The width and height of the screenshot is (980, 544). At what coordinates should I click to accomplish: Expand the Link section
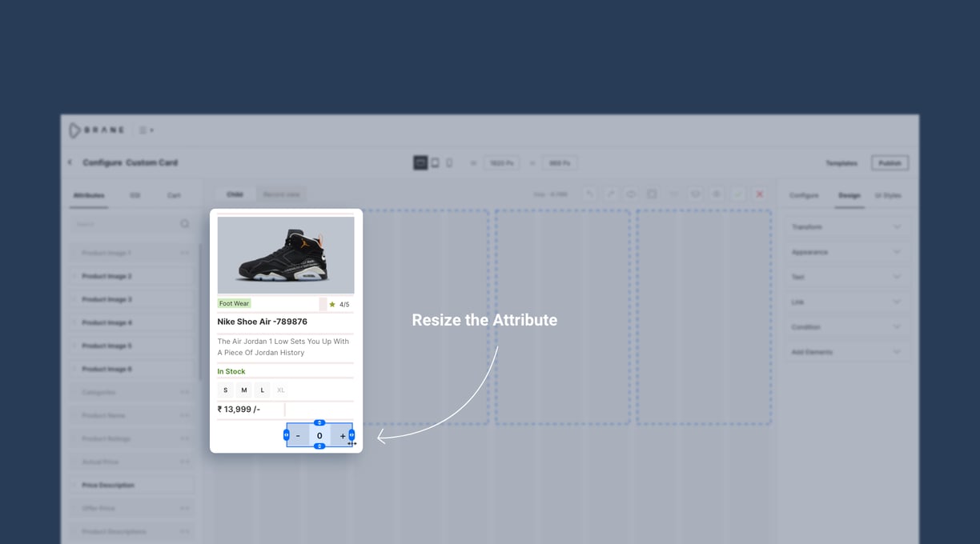(848, 302)
